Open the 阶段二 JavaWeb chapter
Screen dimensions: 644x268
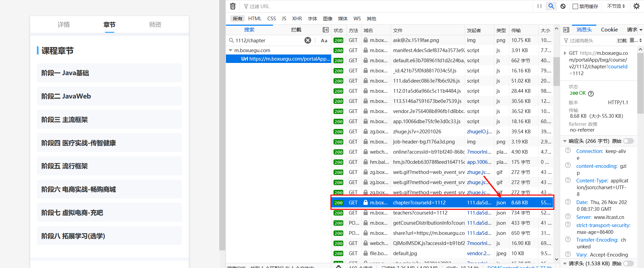(x=109, y=96)
